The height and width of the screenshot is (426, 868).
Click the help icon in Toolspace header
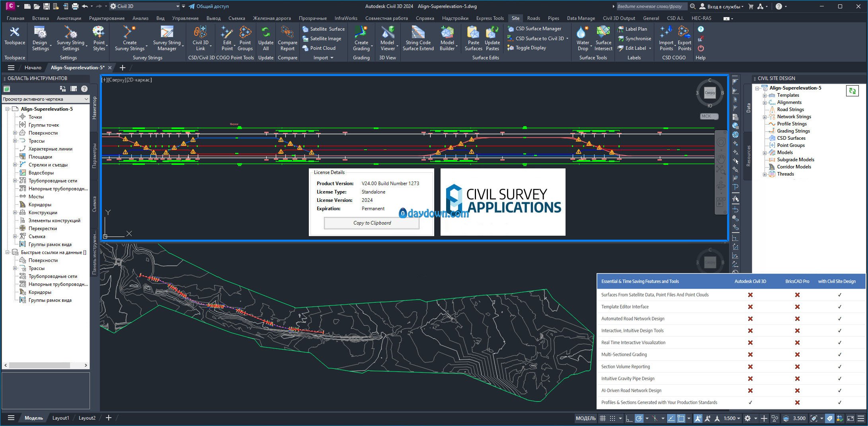click(x=84, y=89)
